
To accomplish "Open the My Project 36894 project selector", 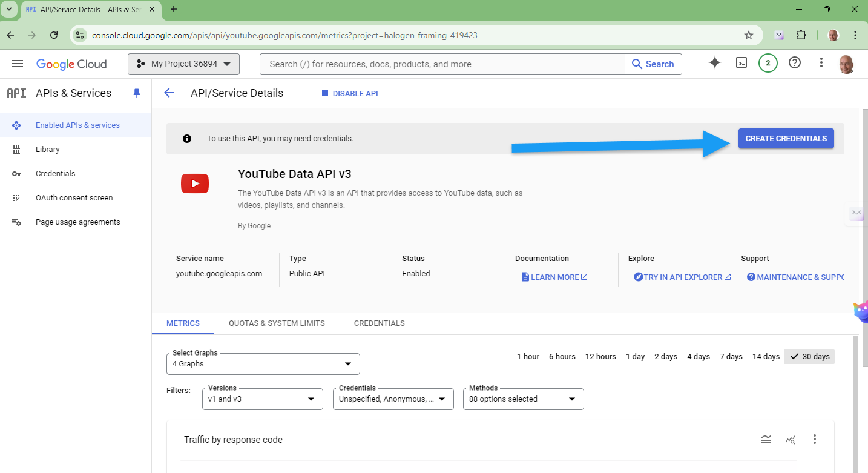I will point(183,64).
